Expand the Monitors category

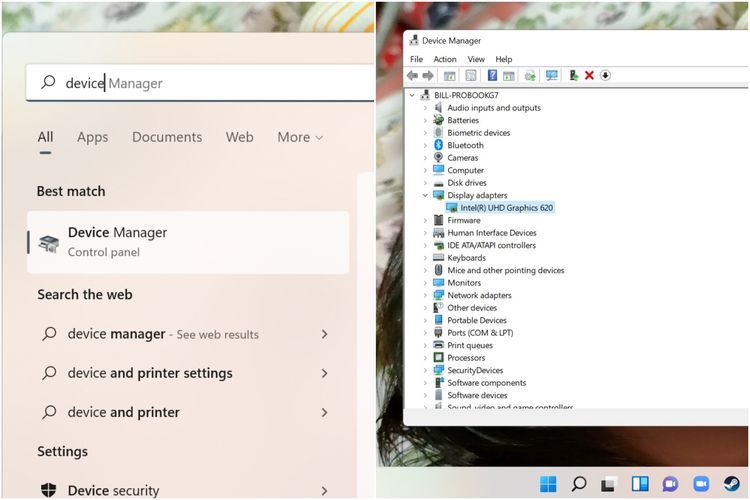coord(425,283)
